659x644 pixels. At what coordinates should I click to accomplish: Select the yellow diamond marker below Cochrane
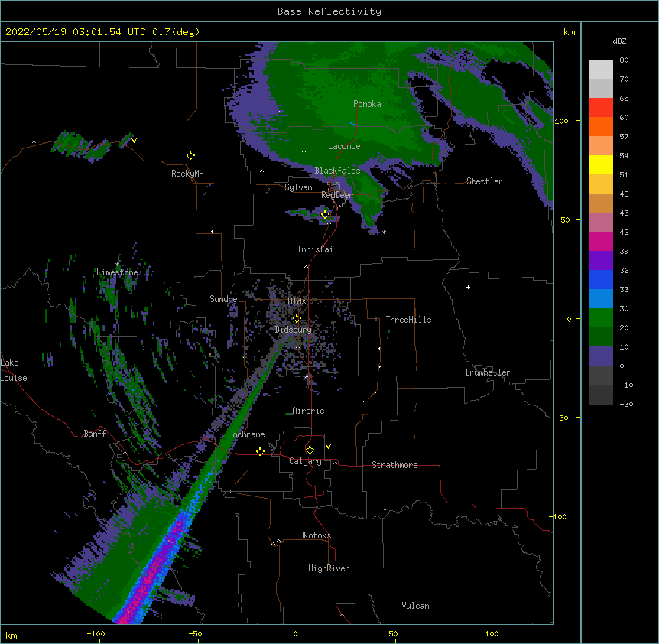click(x=260, y=451)
